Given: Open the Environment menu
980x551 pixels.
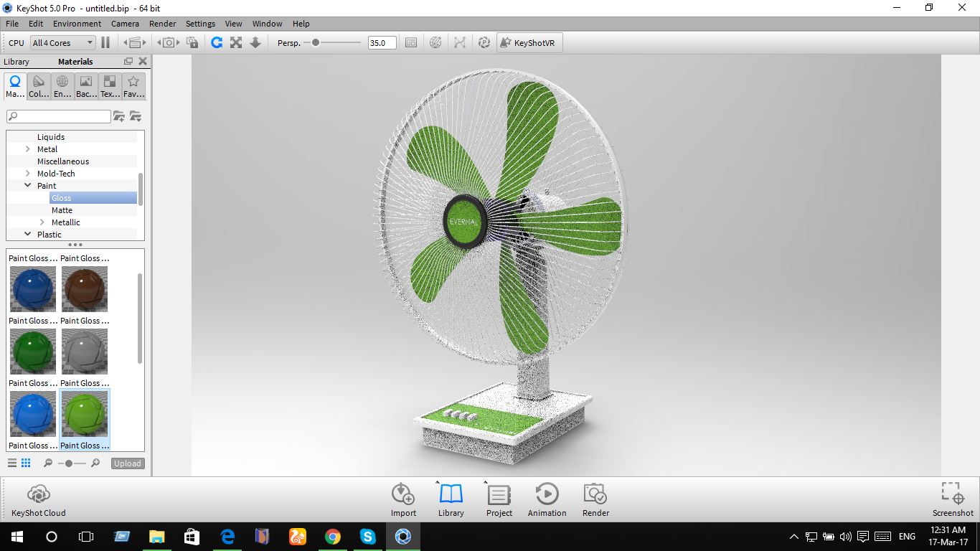Looking at the screenshot, I should [77, 24].
